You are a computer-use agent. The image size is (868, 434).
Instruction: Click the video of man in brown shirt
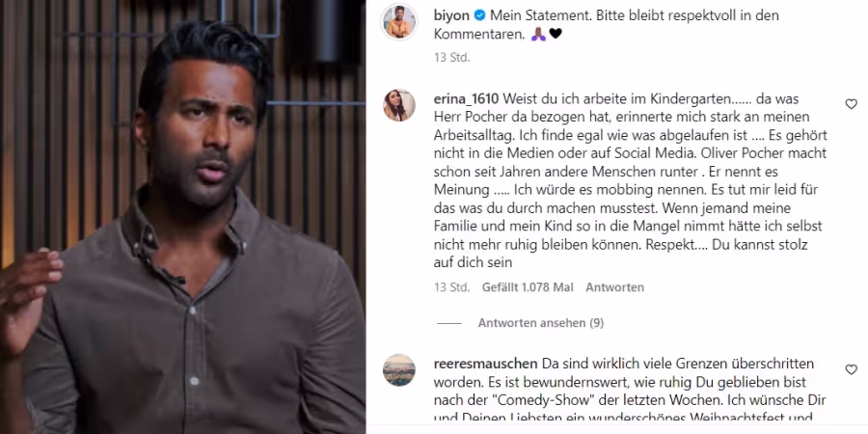pos(182,217)
